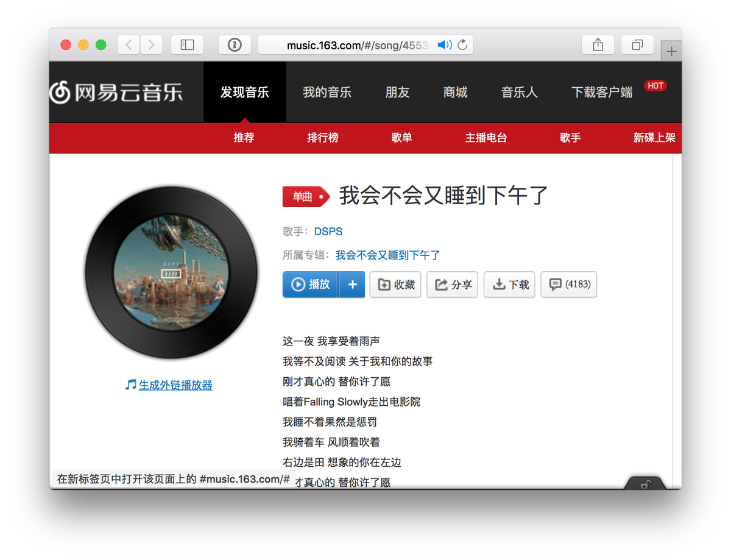The height and width of the screenshot is (560, 731).
Task: Open a new tab with plus button
Action: (x=671, y=52)
